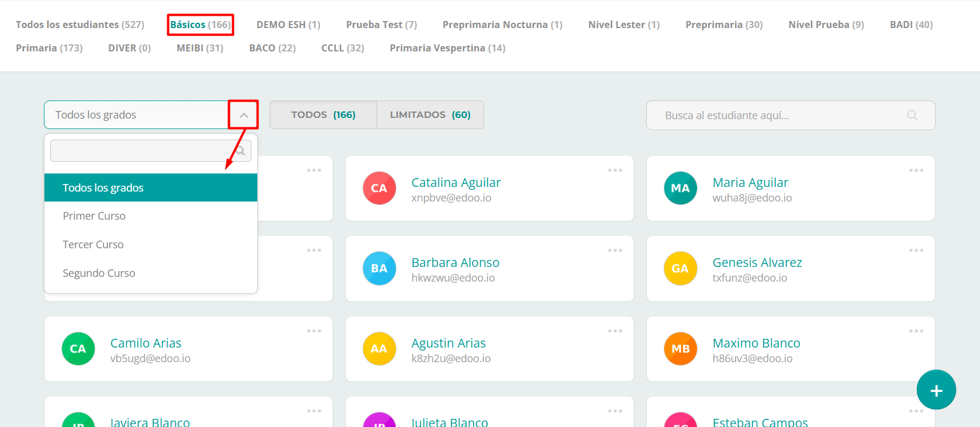Image resolution: width=980 pixels, height=427 pixels.
Task: Open options menu for Maria Aguilar card
Action: (916, 171)
